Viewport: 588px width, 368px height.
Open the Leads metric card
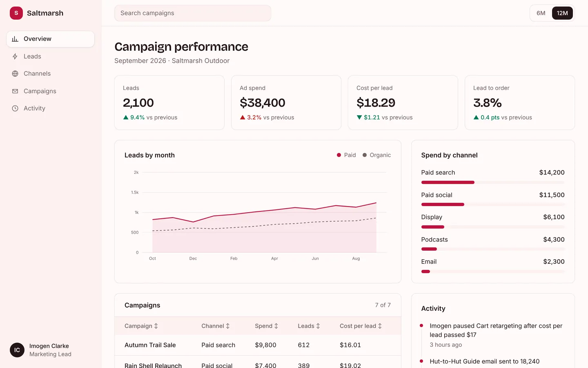point(169,103)
